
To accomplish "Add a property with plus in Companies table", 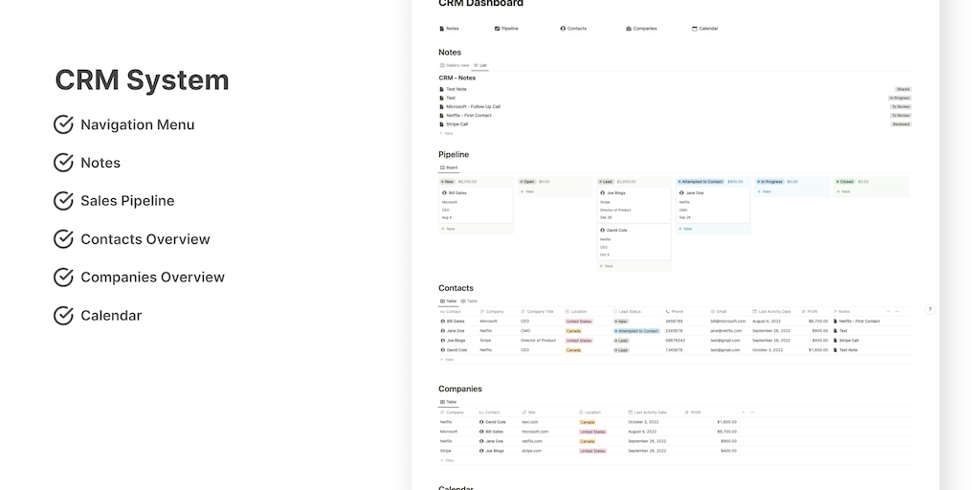I will coord(743,412).
